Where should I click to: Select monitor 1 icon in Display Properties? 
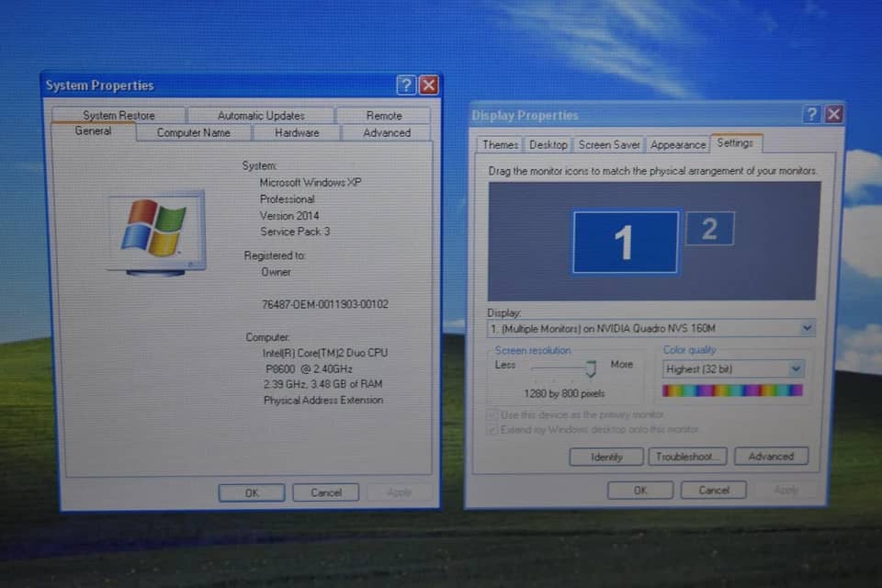(x=625, y=243)
